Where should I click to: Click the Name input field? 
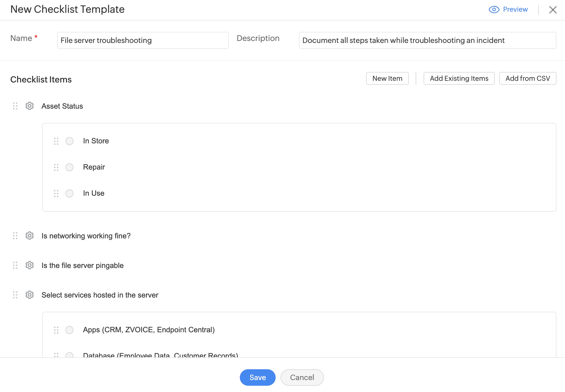(143, 40)
